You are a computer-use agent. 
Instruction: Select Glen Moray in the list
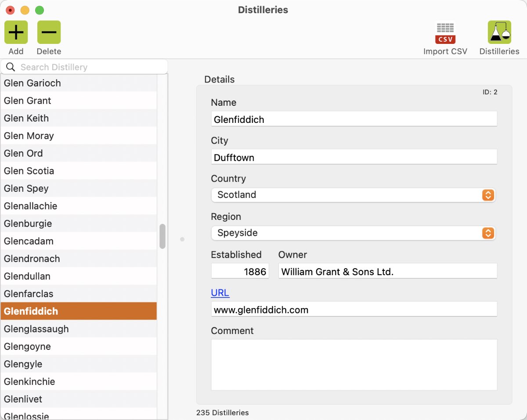coord(79,136)
